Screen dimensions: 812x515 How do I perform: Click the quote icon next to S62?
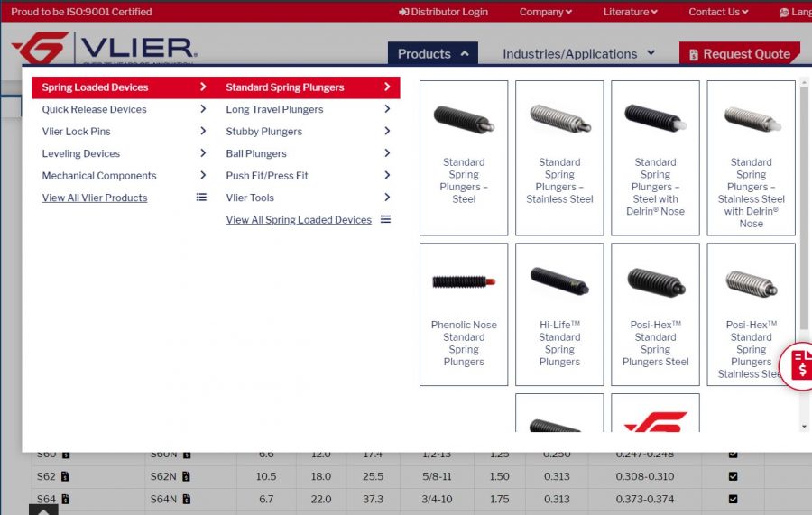click(x=65, y=476)
